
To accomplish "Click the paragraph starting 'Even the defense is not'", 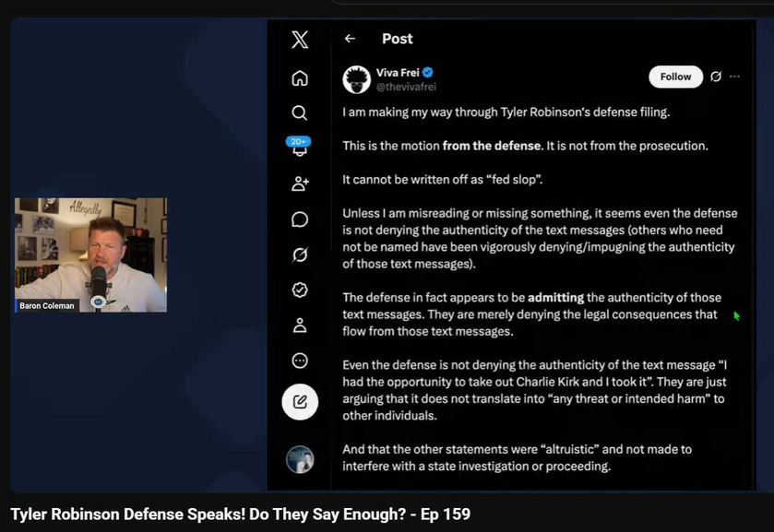I will pyautogui.click(x=534, y=390).
